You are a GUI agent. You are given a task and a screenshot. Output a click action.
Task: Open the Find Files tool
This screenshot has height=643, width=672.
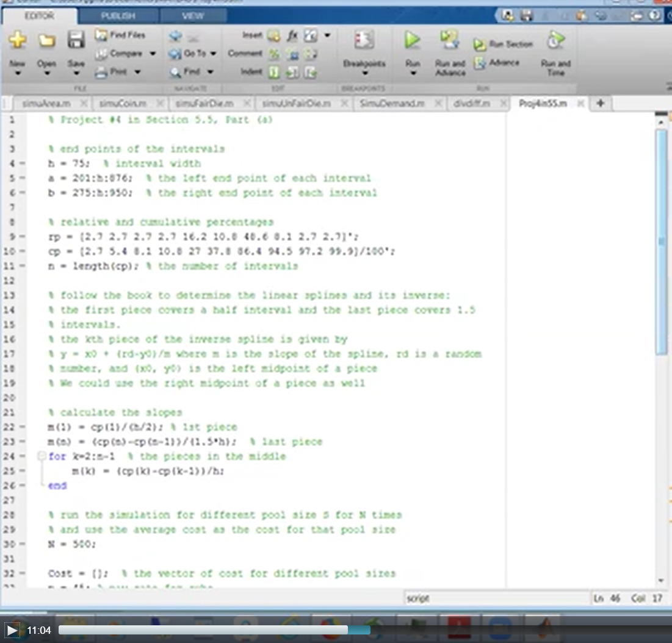(125, 36)
